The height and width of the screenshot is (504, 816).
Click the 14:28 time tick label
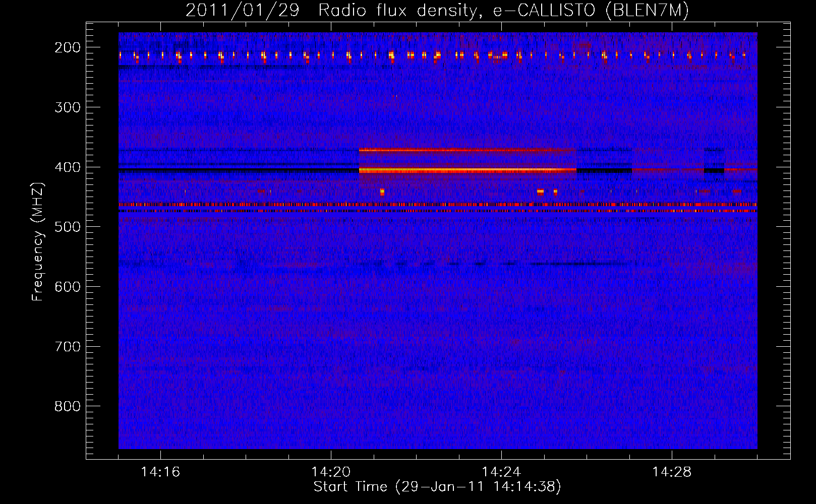pos(672,472)
